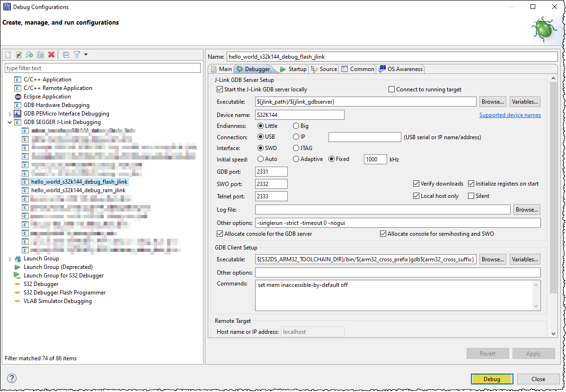Create a new launch configuration
Image resolution: width=566 pixels, height=392 pixels.
(8, 54)
